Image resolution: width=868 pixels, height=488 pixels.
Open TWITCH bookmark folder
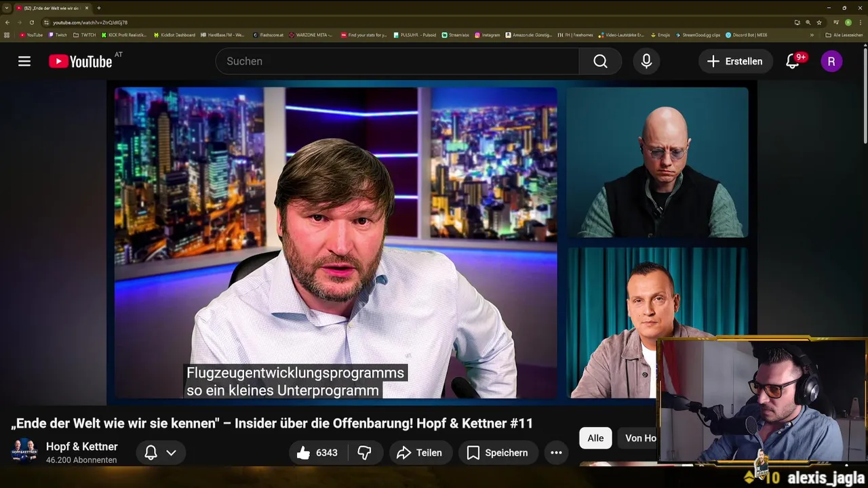click(85, 35)
